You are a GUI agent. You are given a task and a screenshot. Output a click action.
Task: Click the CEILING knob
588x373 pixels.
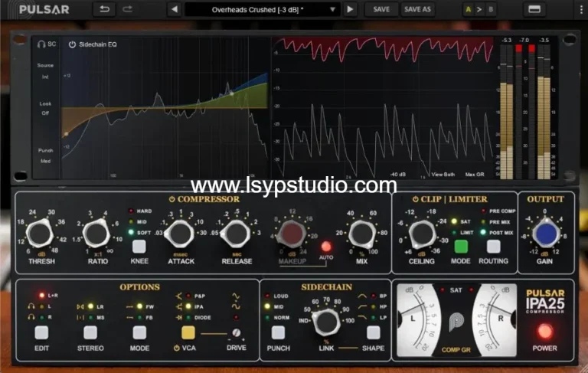tap(422, 234)
